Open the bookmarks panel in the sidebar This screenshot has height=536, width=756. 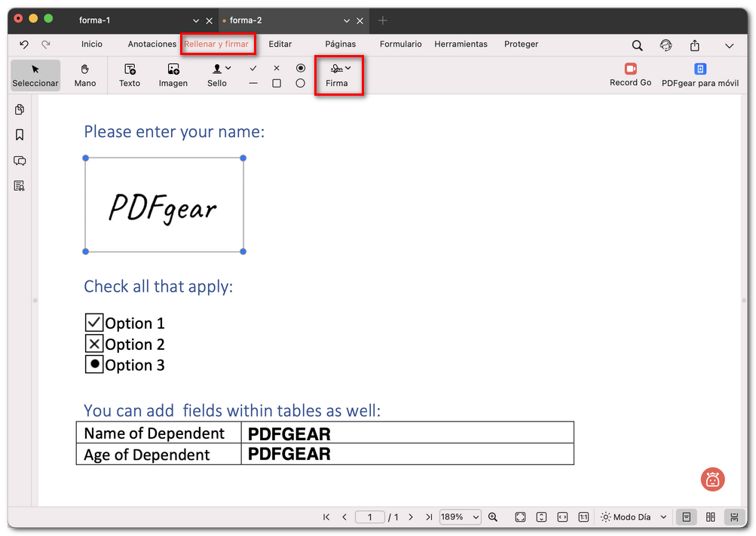point(19,135)
